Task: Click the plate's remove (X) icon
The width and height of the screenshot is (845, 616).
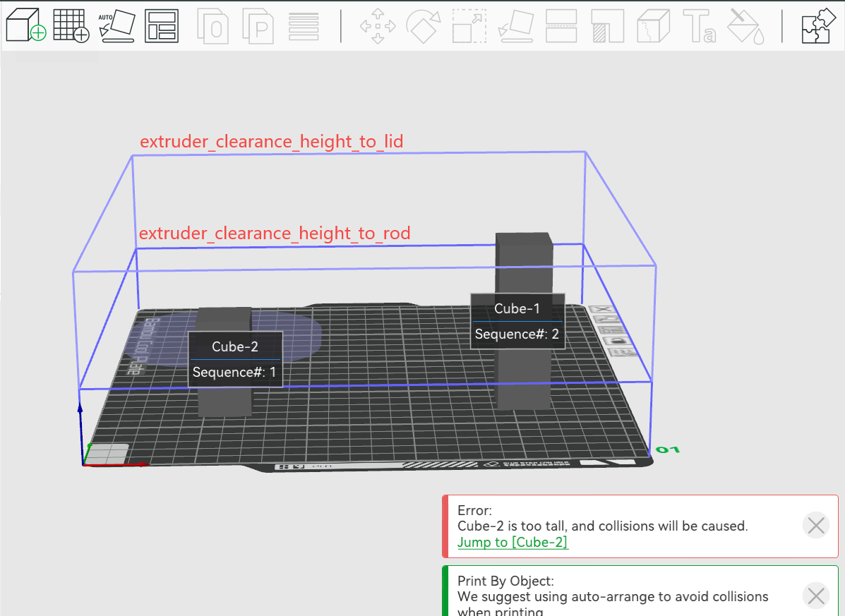Action: point(602,310)
